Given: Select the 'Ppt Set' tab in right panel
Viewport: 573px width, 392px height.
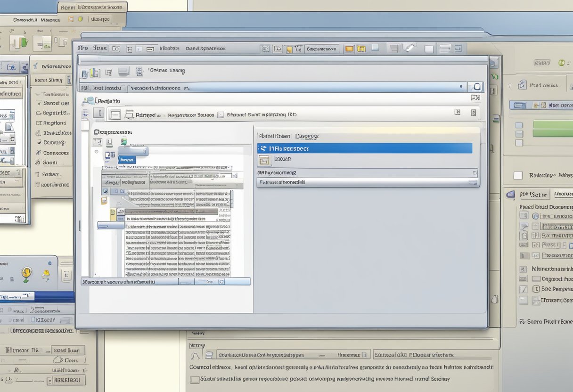Looking at the screenshot, I should (x=532, y=194).
